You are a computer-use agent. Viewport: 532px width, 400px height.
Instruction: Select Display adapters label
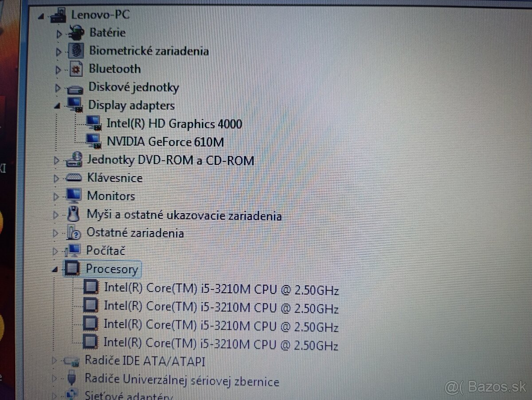pyautogui.click(x=132, y=105)
